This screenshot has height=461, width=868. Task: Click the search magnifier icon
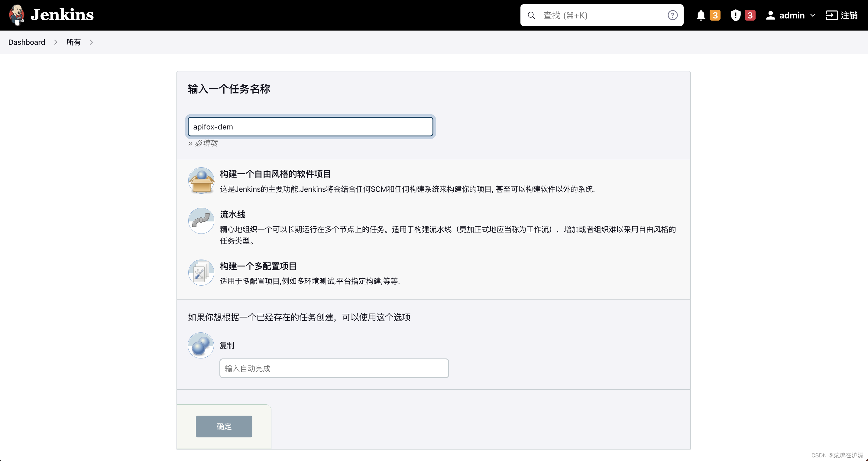click(531, 15)
